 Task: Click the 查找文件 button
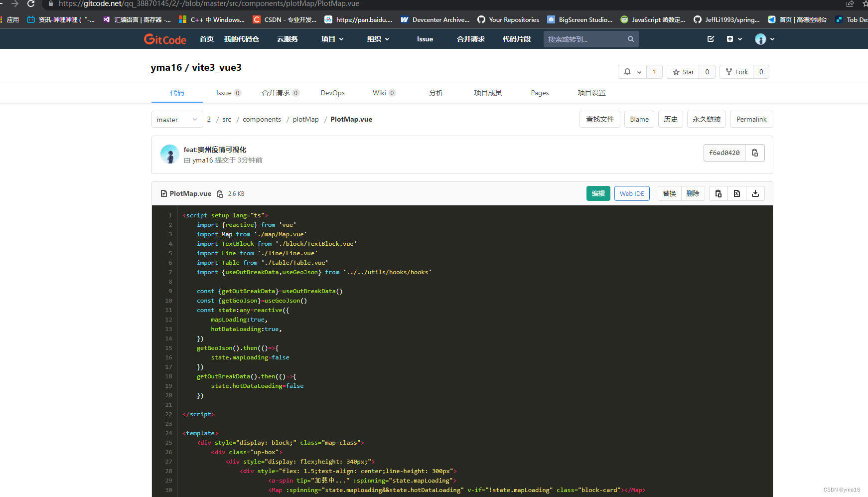600,119
